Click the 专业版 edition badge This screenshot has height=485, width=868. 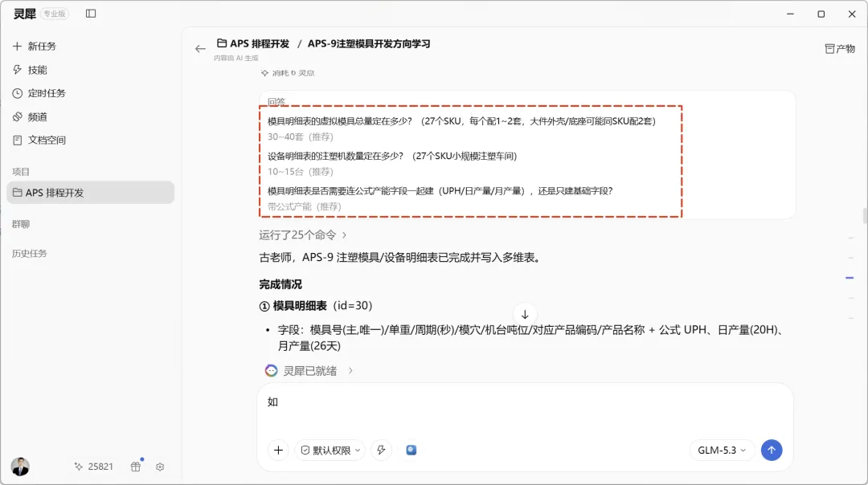[x=55, y=14]
